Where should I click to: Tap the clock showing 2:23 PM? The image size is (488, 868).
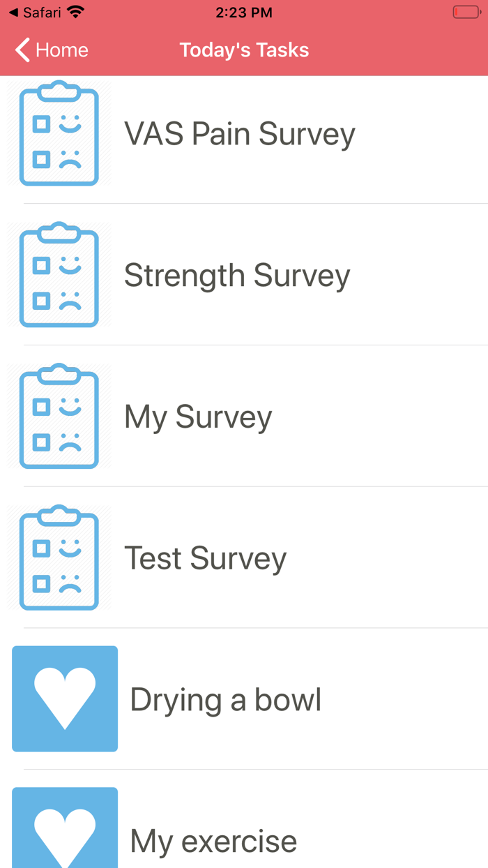point(243,11)
